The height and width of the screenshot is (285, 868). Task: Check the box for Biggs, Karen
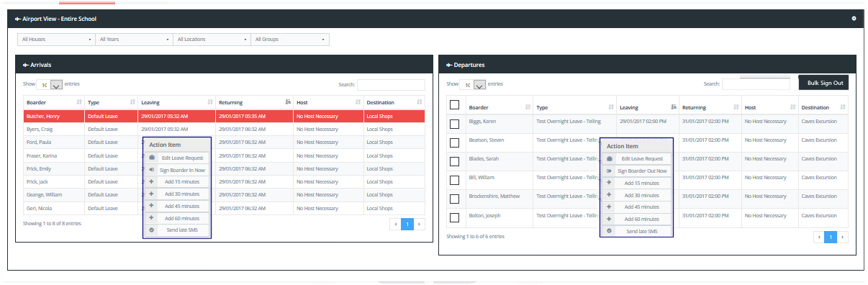coord(454,124)
